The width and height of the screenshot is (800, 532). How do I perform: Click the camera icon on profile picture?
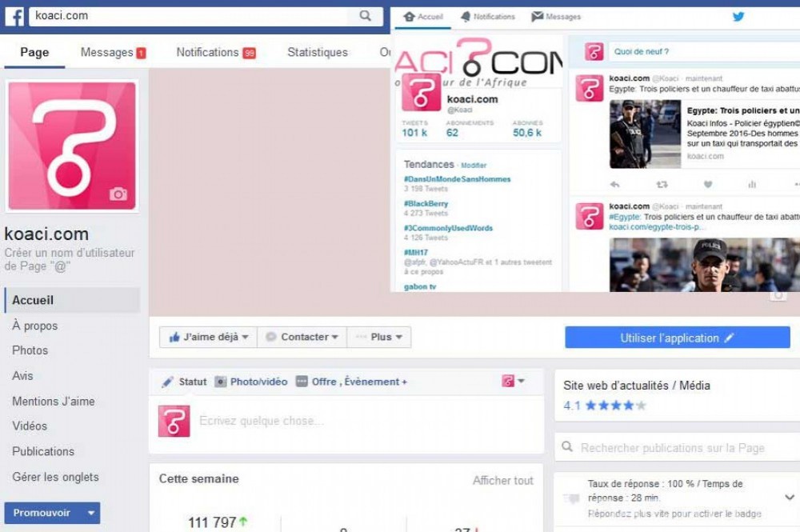tap(118, 194)
